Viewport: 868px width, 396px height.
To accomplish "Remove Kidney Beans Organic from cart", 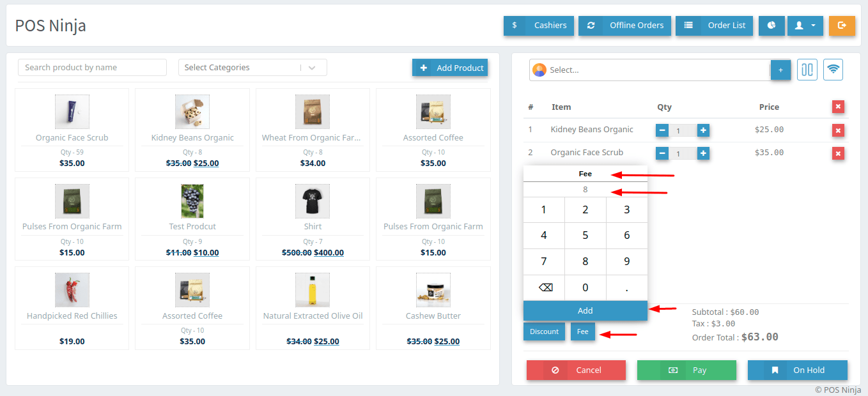I will (839, 130).
